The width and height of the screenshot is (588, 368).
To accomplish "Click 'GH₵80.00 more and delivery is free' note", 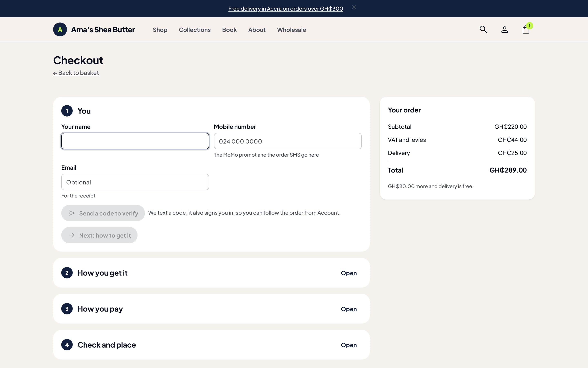I will click(x=431, y=186).
